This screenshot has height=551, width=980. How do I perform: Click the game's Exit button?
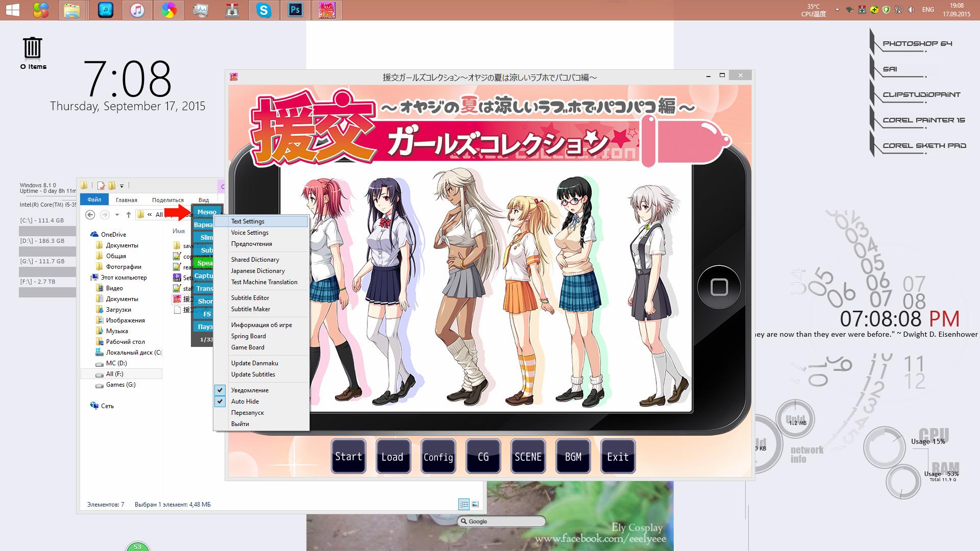pyautogui.click(x=618, y=457)
